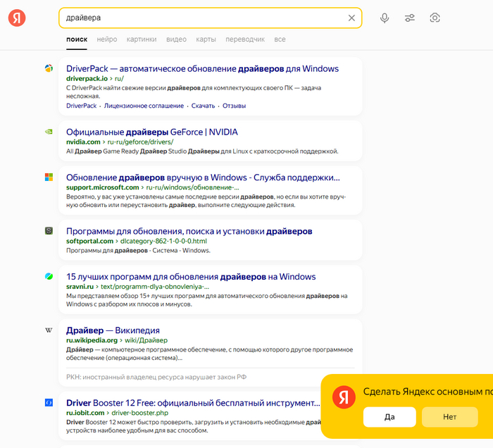Open Драйвер — Википедия result
Viewport: 493px width, 448px height.
click(113, 330)
